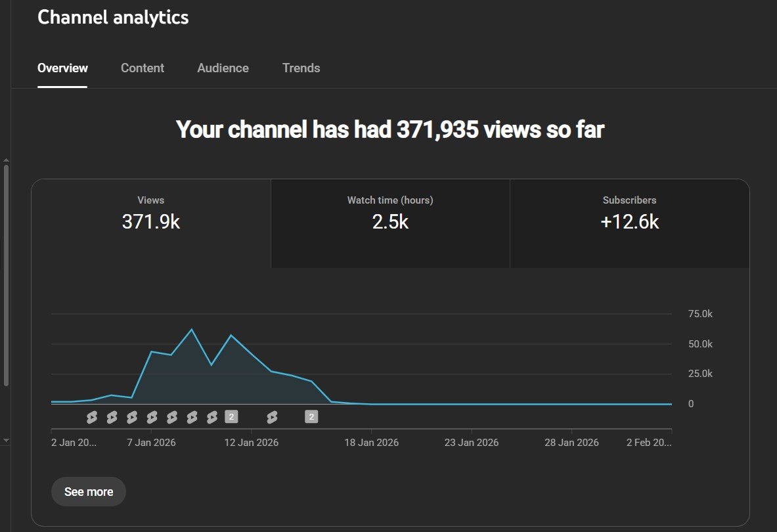Click the seventh Shorts marker before the first 2 badge
Viewport: 777px width, 532px height.
212,417
